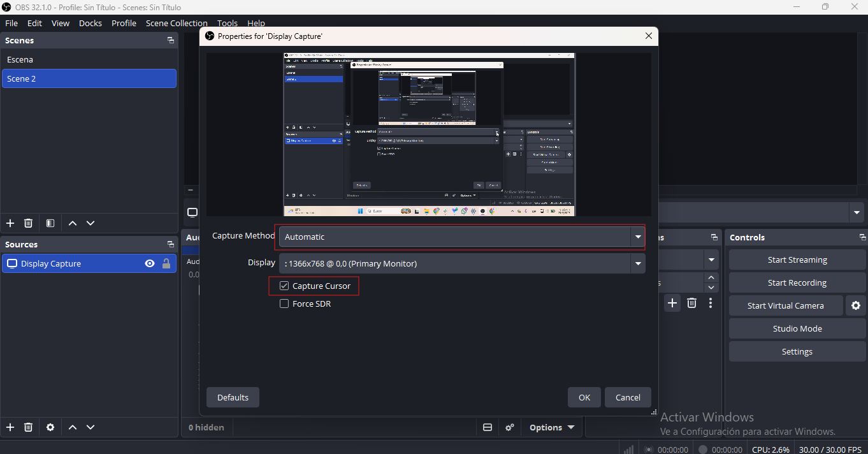Remove transition using trash icon near Controls

point(692,303)
